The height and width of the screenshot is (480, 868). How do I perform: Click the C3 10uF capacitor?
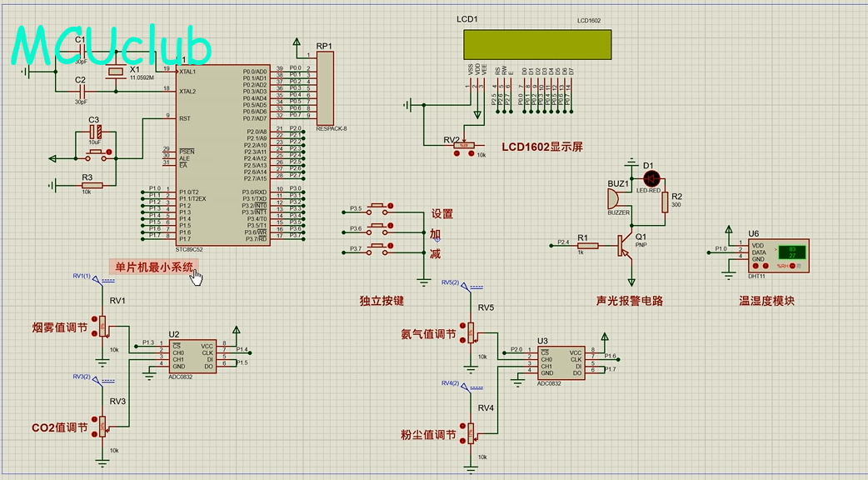97,132
